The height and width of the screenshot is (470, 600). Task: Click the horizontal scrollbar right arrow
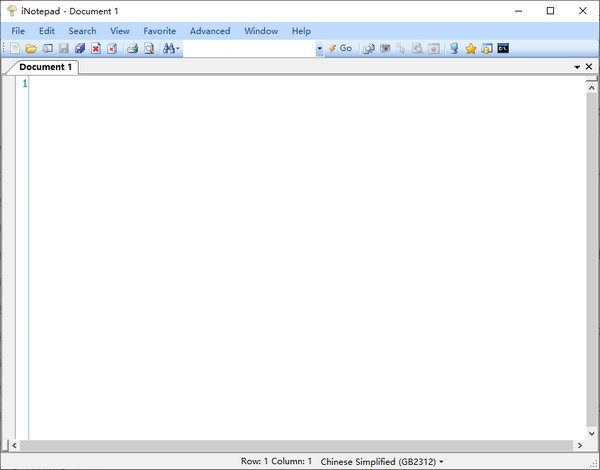pos(580,445)
